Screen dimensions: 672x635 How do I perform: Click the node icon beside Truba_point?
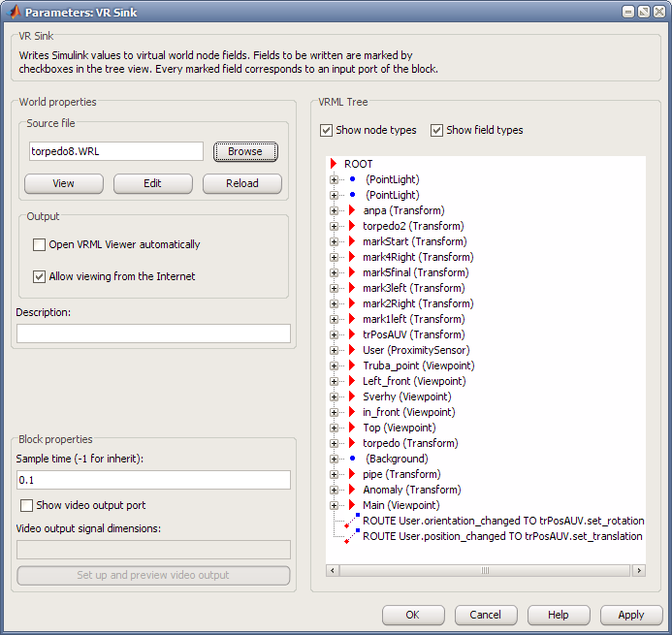click(x=352, y=365)
